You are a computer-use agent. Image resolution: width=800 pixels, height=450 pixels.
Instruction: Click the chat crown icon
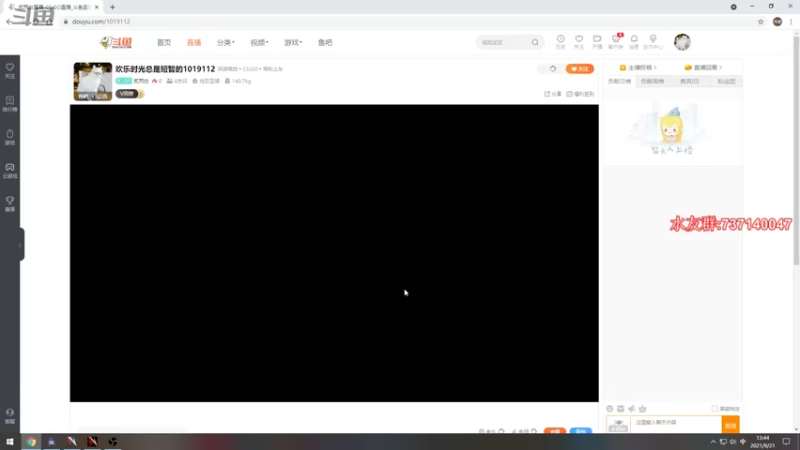(643, 409)
